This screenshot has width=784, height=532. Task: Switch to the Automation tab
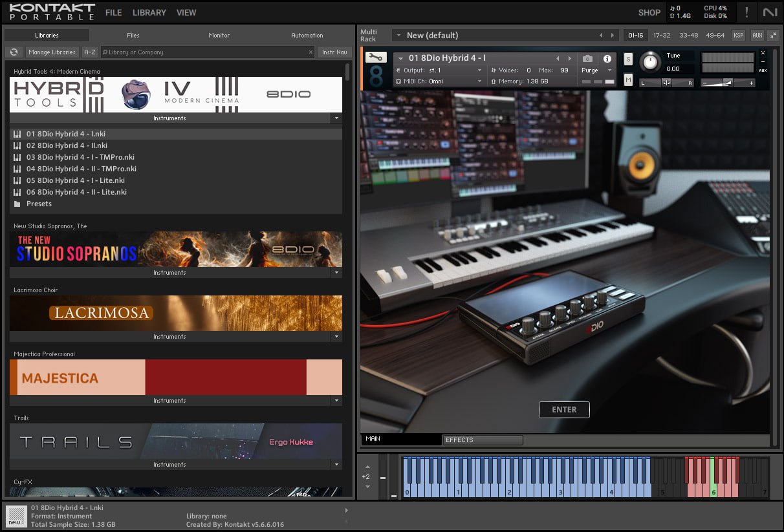(307, 36)
